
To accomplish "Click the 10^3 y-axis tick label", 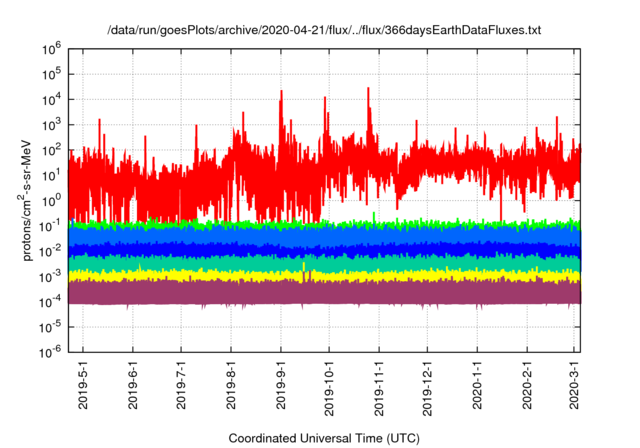I will pos(51,125).
